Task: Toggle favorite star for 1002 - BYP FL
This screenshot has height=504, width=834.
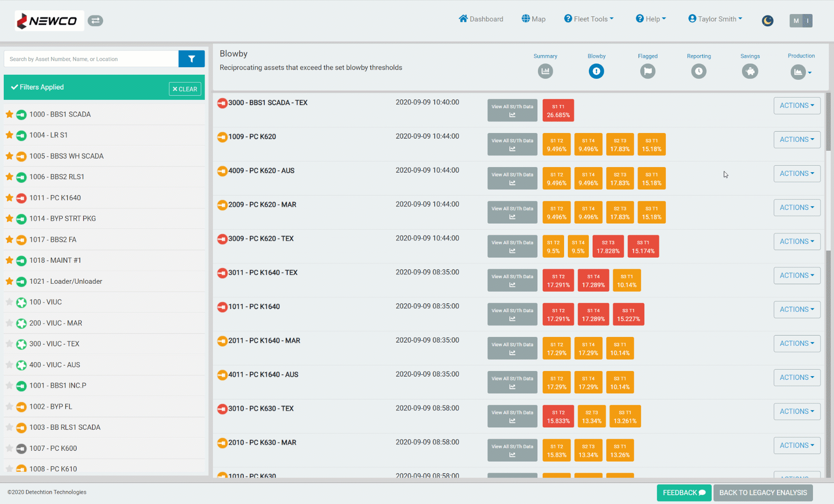Action: click(x=9, y=406)
